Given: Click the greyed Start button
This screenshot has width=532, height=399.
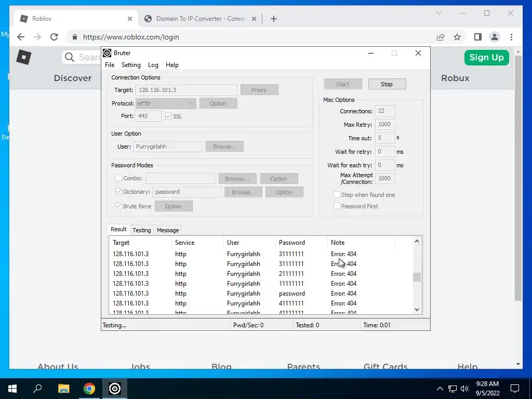Looking at the screenshot, I should (343, 84).
